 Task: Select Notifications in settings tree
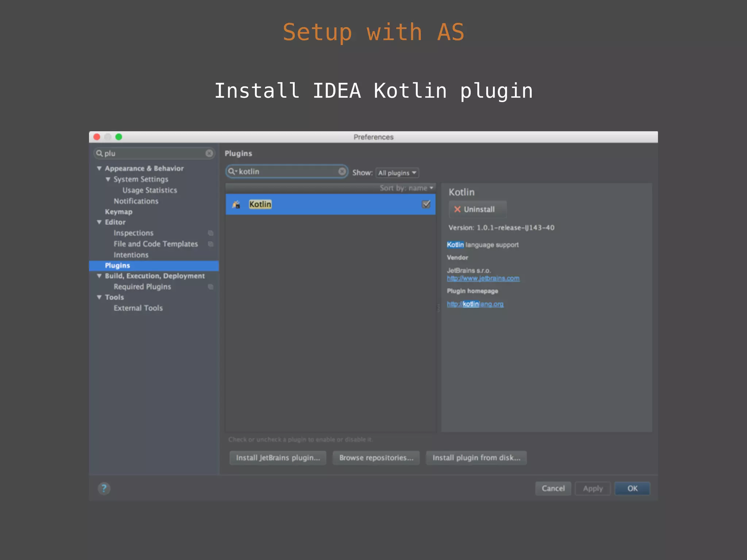coord(136,201)
